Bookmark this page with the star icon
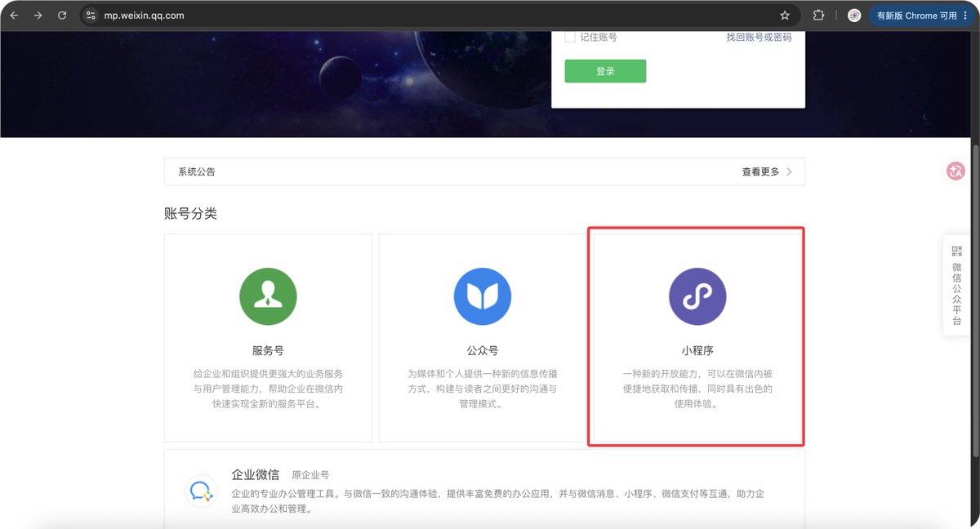The height and width of the screenshot is (529, 980). tap(785, 16)
